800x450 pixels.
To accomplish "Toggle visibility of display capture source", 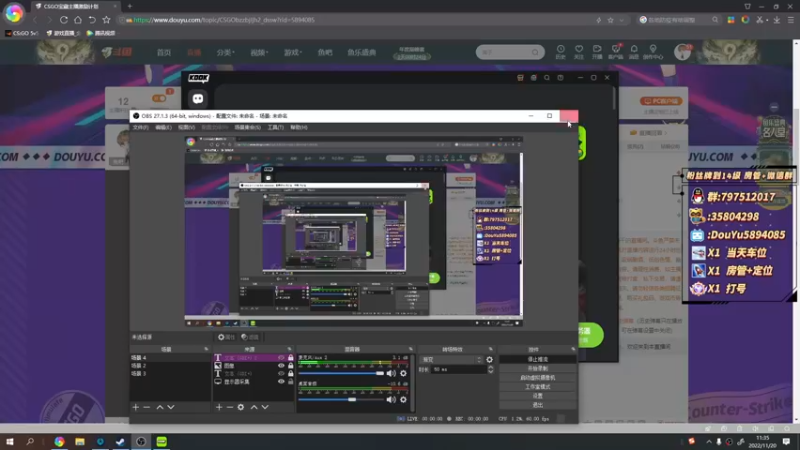I will (281, 382).
